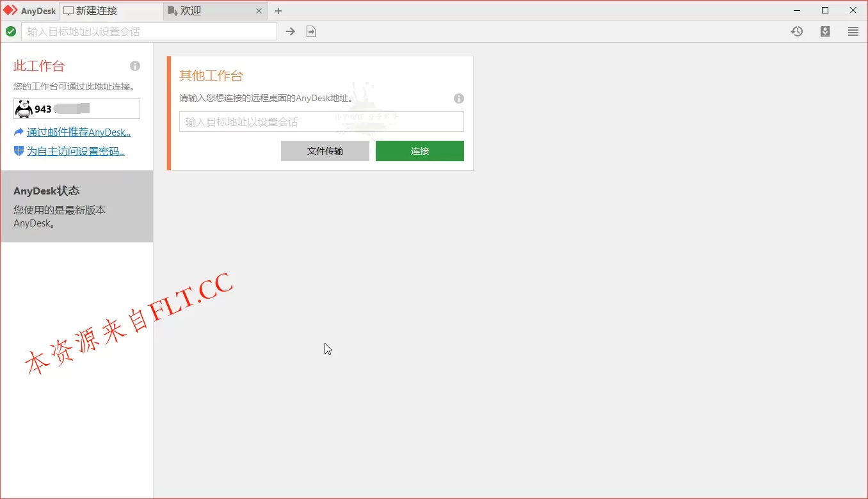Click the download/install icon
The image size is (868, 499).
(x=825, y=31)
